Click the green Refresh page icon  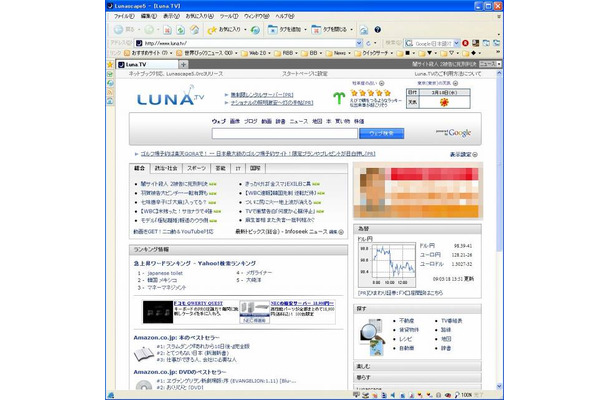(181, 30)
